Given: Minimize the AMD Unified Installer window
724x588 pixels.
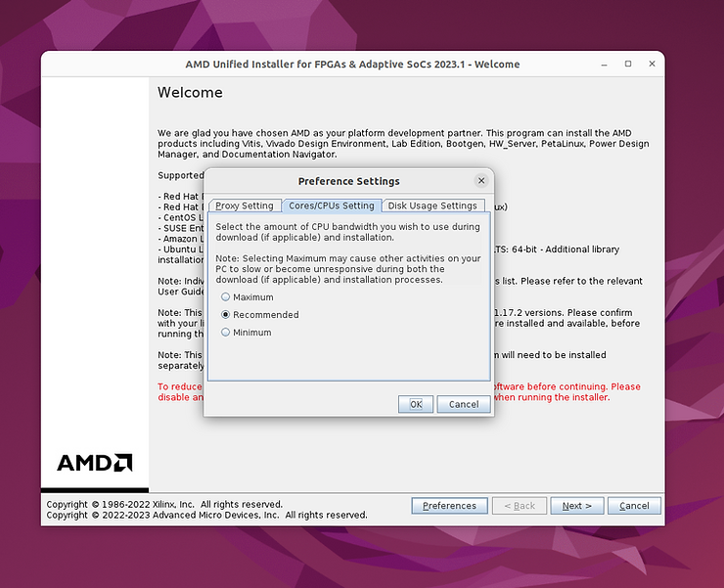Looking at the screenshot, I should [604, 65].
